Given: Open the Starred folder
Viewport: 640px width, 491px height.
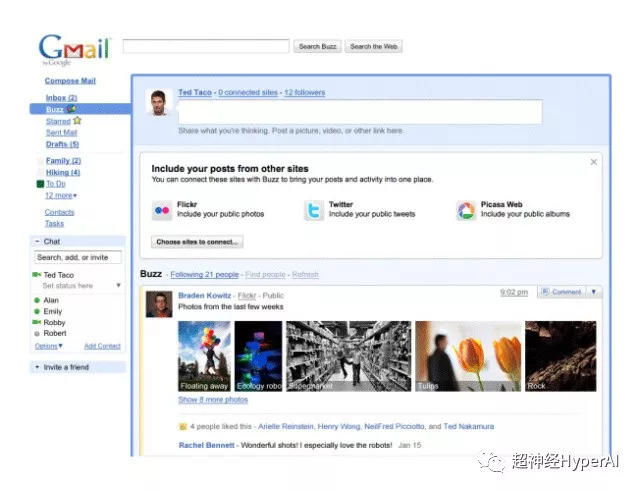Looking at the screenshot, I should 58,121.
